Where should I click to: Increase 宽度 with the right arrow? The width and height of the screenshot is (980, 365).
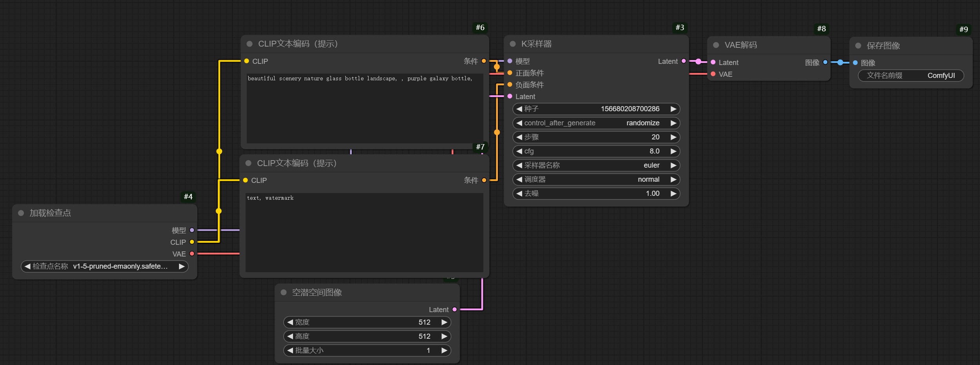tap(444, 322)
